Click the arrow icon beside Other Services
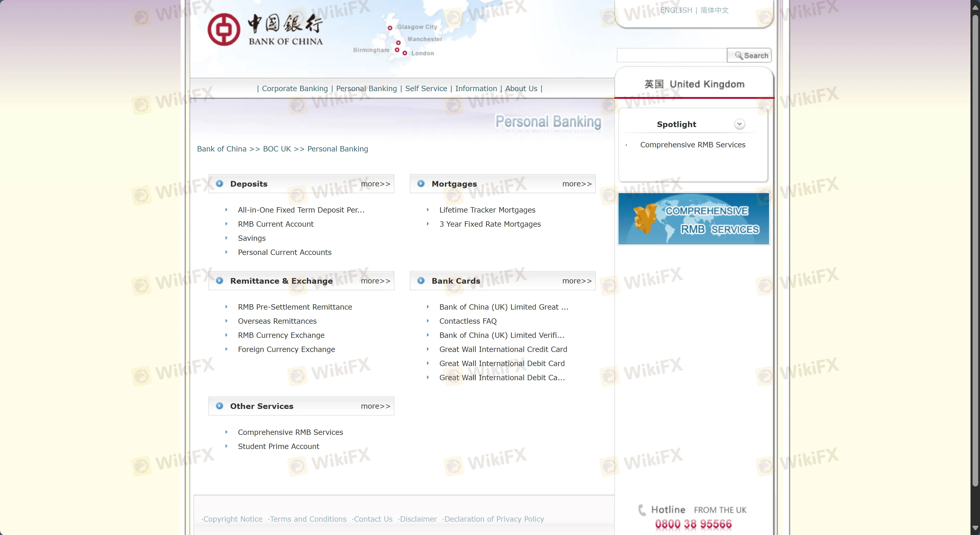980x535 pixels. click(x=219, y=406)
